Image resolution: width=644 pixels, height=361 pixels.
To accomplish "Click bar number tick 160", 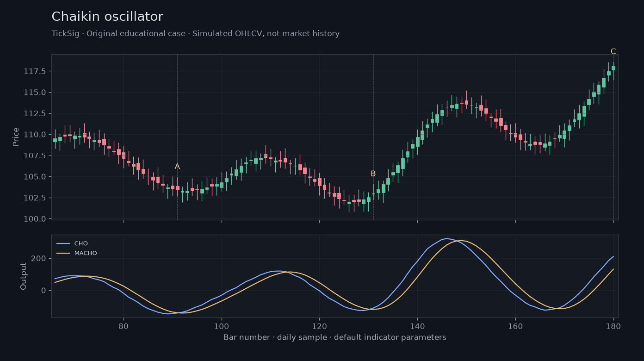I will [x=515, y=326].
